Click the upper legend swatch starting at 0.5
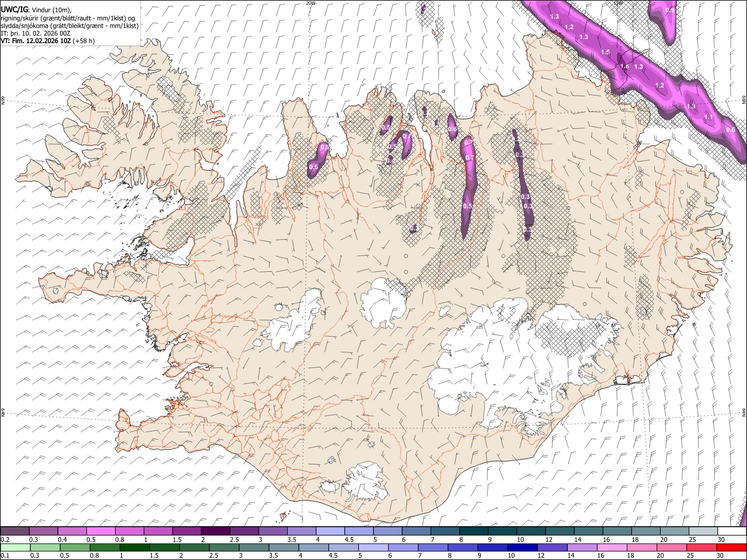The width and height of the screenshot is (747, 560). 100,531
